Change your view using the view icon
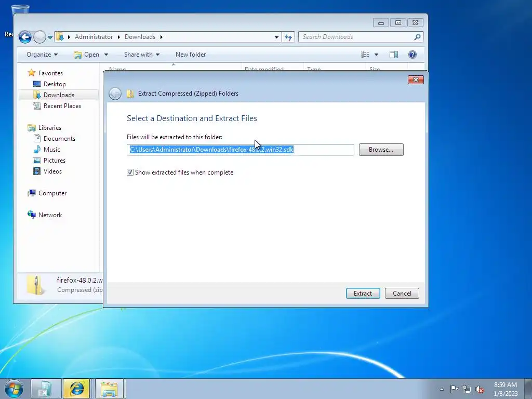532x399 pixels. 365,55
